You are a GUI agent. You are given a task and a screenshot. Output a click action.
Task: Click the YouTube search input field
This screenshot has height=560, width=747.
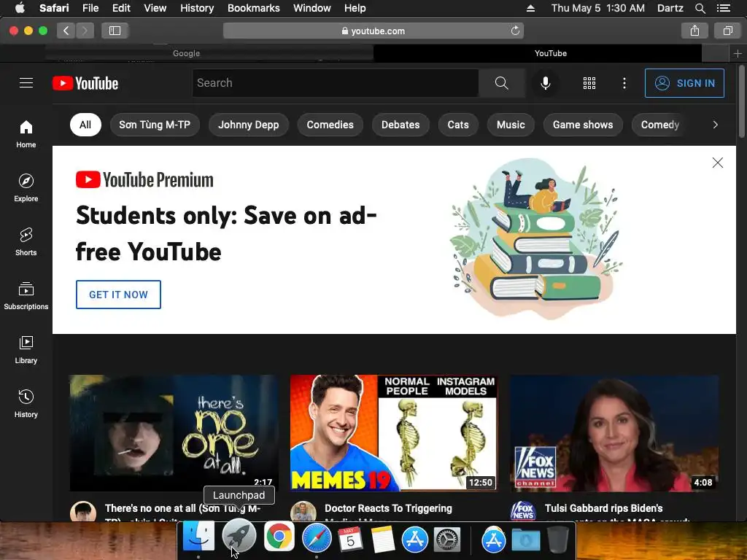[336, 83]
